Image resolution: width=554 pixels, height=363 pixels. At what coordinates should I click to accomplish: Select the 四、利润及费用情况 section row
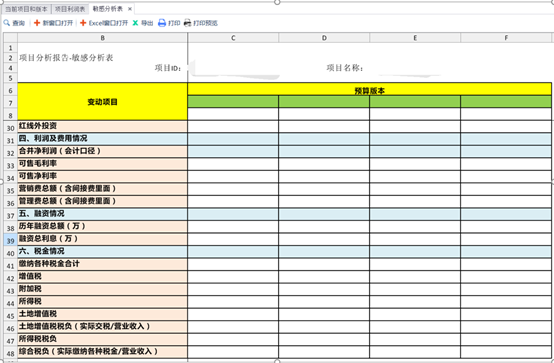point(102,139)
